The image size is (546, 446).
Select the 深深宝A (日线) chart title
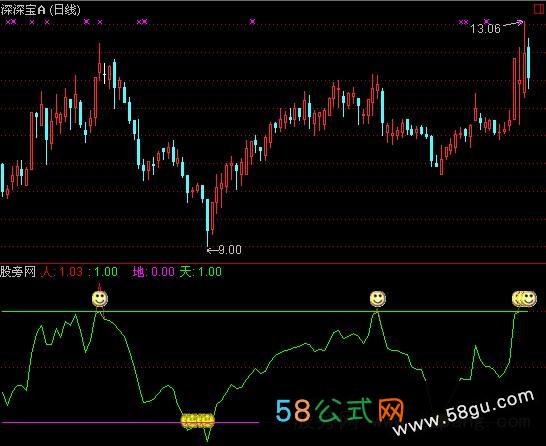click(x=40, y=9)
